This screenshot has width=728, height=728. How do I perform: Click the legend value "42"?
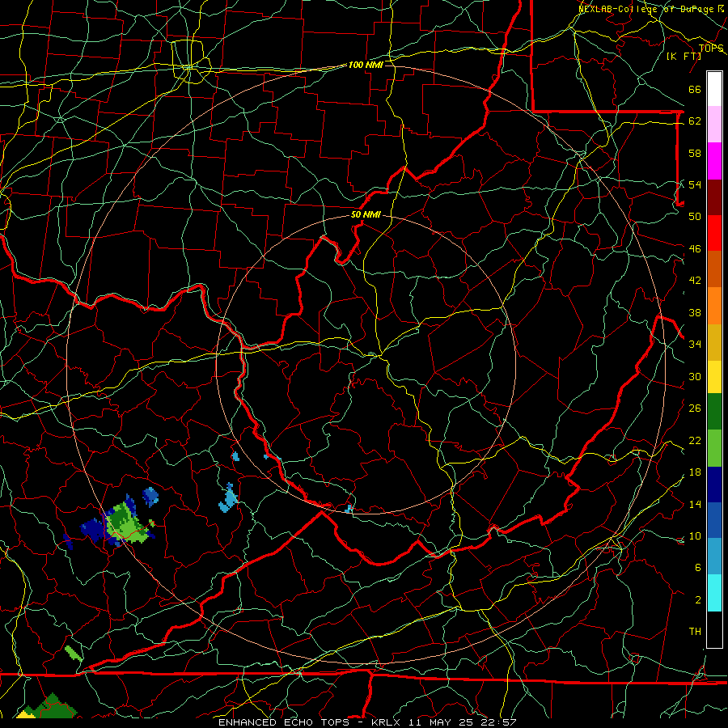(695, 281)
